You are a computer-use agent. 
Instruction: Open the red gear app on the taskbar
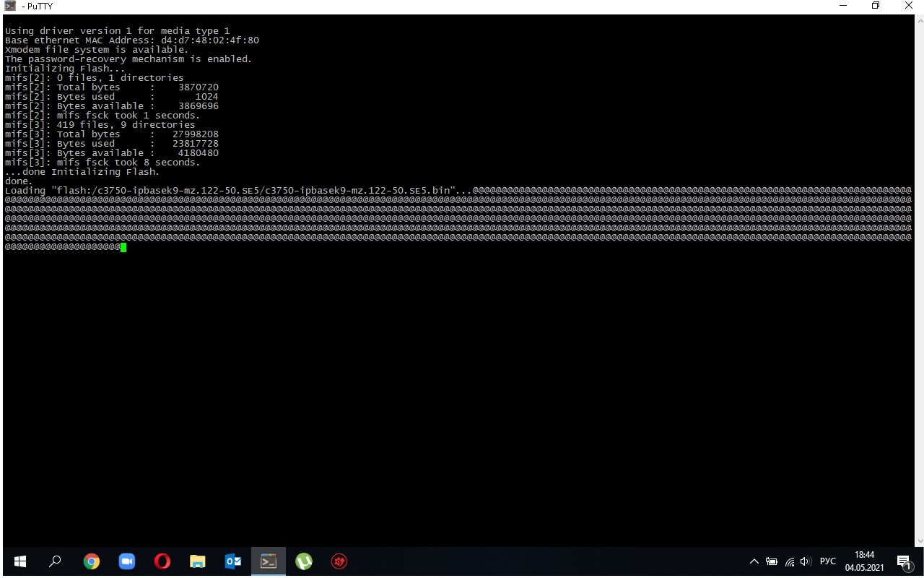[339, 561]
